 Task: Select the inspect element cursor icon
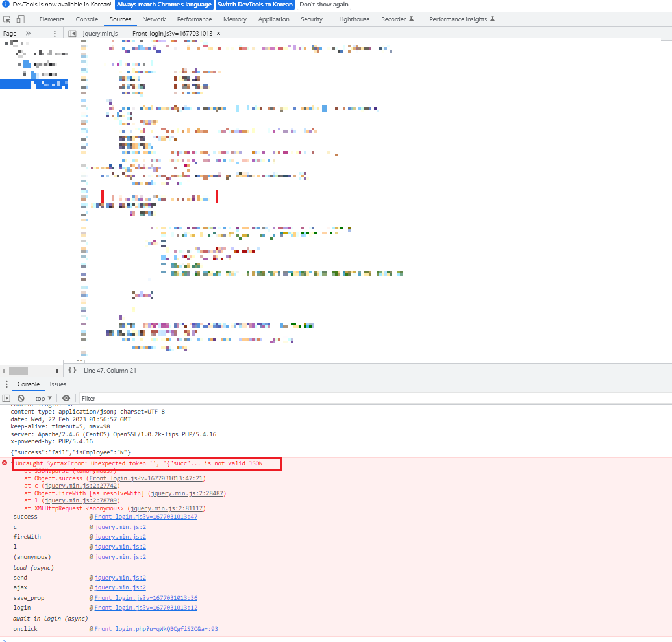[x=7, y=19]
